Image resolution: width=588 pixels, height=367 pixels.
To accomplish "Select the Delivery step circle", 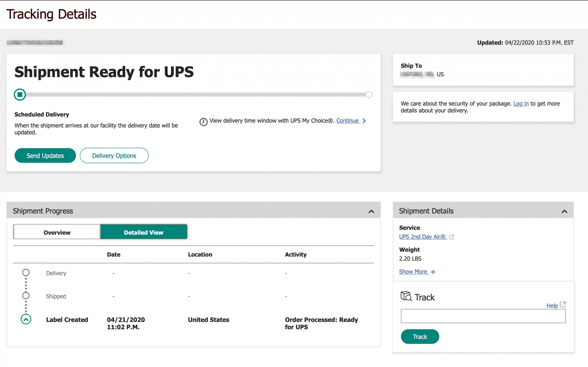I will (x=26, y=273).
